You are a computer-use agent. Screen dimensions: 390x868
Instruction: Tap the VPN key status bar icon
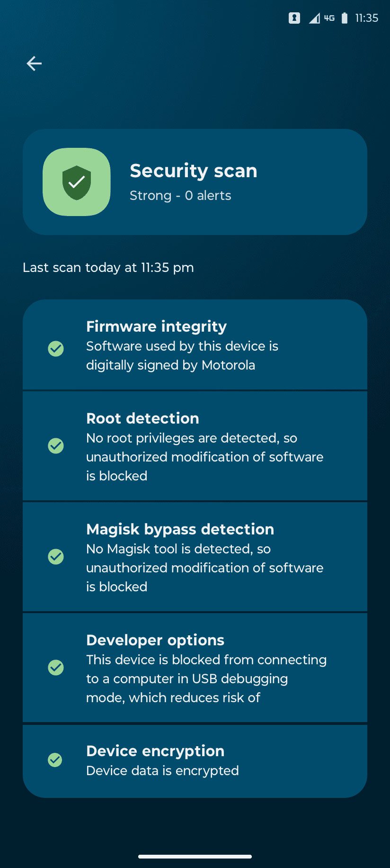[x=294, y=18]
